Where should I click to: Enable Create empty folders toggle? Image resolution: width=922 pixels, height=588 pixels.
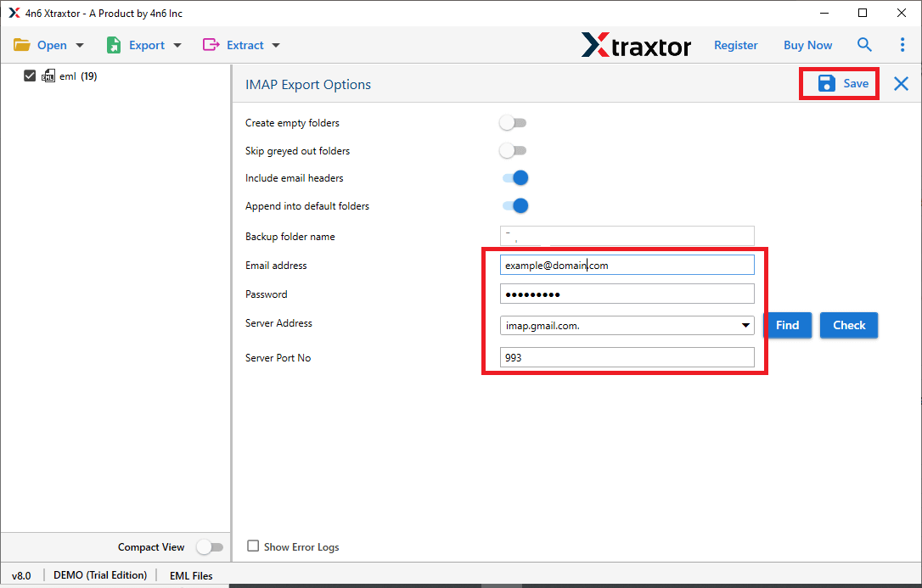513,123
